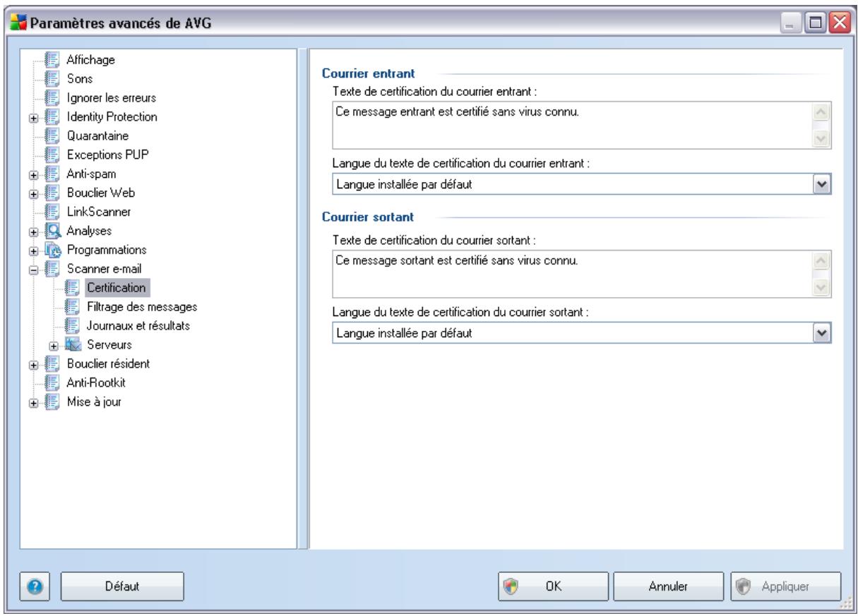This screenshot has width=858, height=616.
Task: Click the Mise à jour icon
Action: [x=51, y=402]
